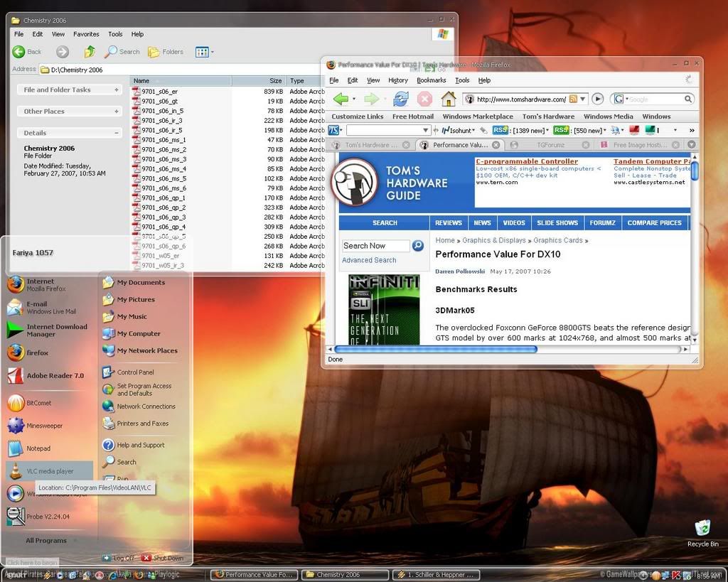Click COMPARE PRICES nav button
The width and height of the screenshot is (728, 582).
pos(654,222)
